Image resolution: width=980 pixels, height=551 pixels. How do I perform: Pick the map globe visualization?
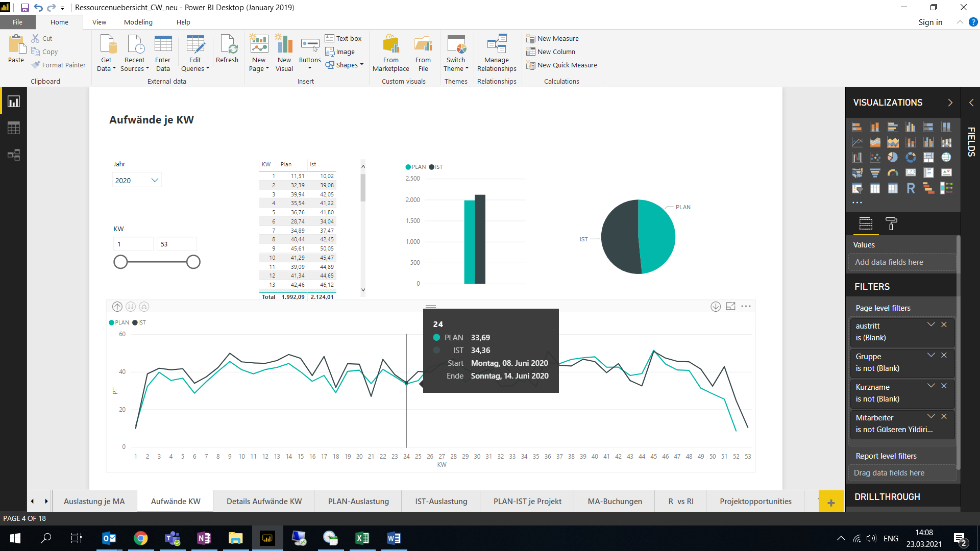[x=946, y=158]
